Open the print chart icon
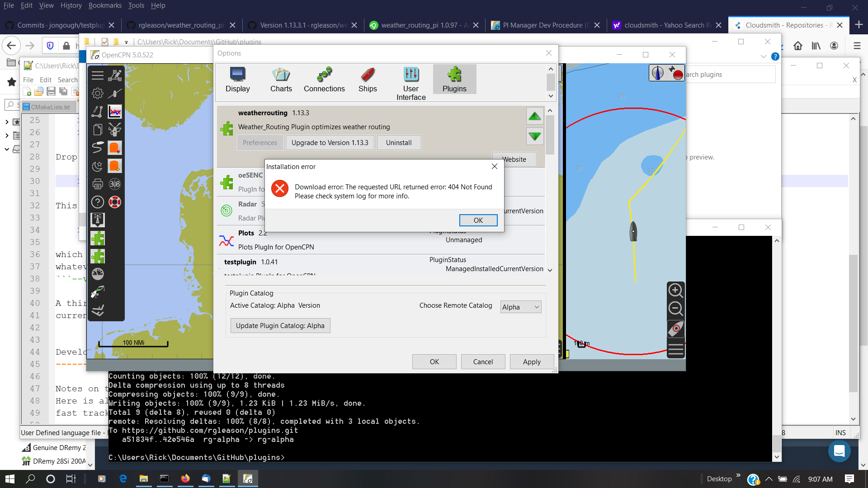Image resolution: width=868 pixels, height=488 pixels. coord(97,183)
